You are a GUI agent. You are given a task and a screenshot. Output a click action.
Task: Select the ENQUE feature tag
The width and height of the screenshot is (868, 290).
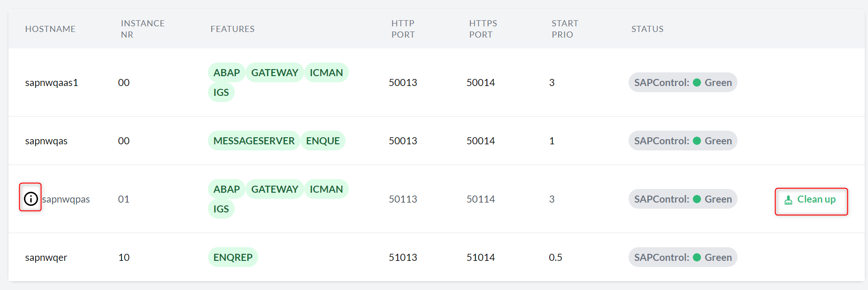323,141
